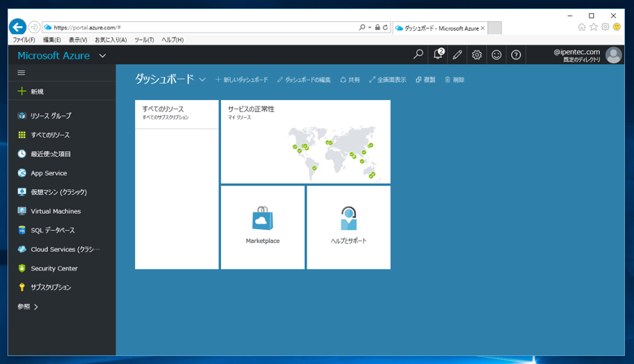The height and width of the screenshot is (364, 634).
Task: Open the ファイル(F) menu
Action: point(24,40)
